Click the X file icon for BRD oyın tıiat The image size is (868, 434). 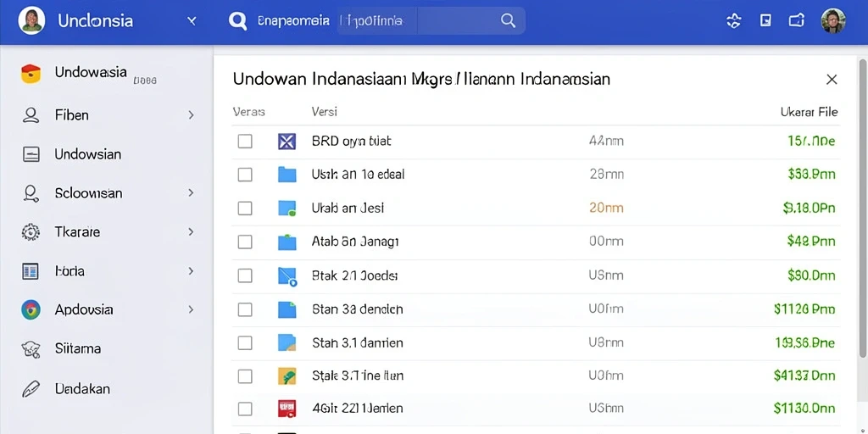[287, 142]
